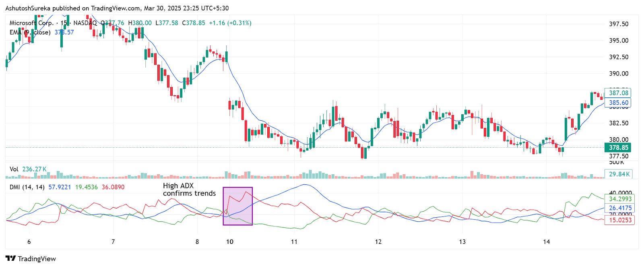Click the close value C378.85 in the legend

click(x=194, y=23)
